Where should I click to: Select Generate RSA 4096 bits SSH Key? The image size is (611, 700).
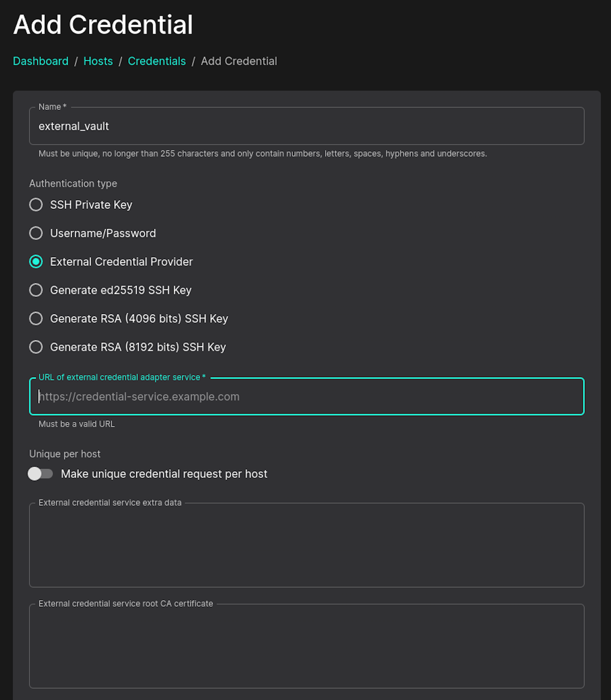click(36, 318)
